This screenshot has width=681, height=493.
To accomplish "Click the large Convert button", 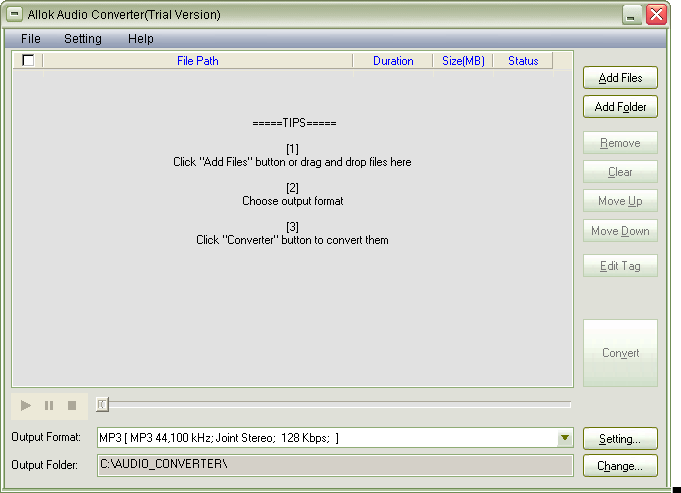I will [620, 353].
